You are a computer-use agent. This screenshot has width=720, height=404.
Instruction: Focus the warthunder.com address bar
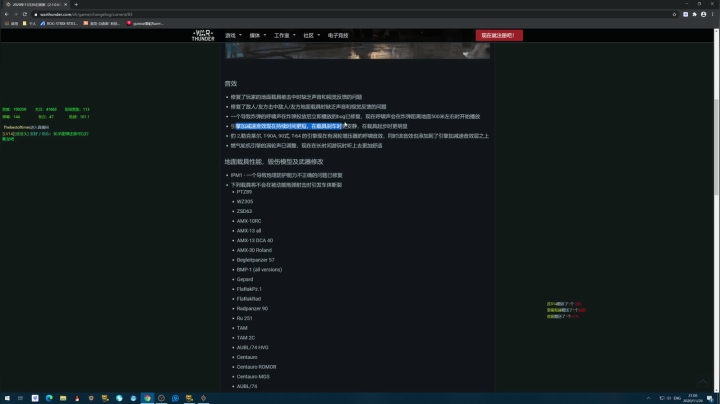point(354,14)
